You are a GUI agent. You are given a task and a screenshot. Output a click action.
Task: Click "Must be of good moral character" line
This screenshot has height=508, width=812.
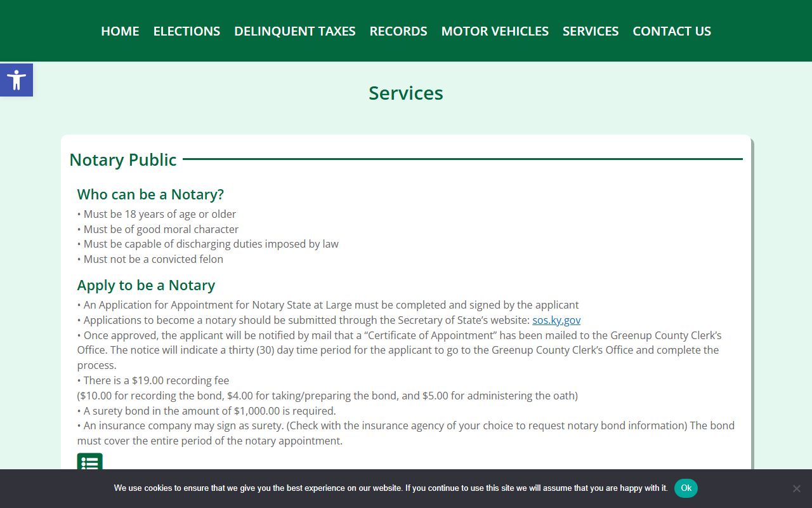(x=158, y=229)
